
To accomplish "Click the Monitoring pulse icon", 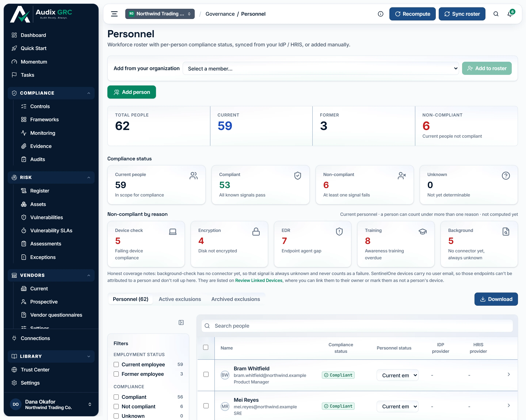I will tap(24, 133).
